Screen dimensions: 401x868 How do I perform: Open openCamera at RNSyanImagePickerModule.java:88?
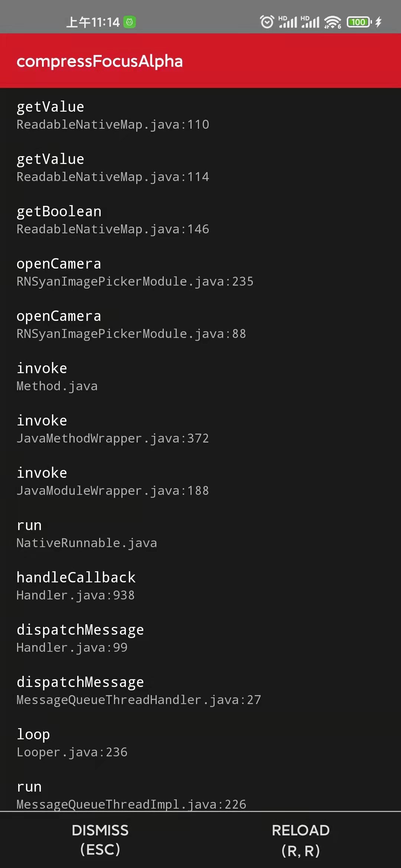click(131, 324)
